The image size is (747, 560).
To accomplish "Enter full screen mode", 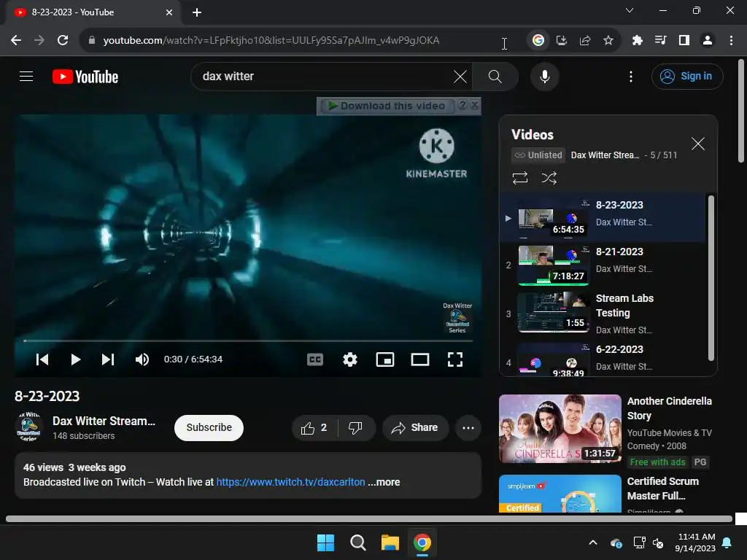I will (x=455, y=359).
